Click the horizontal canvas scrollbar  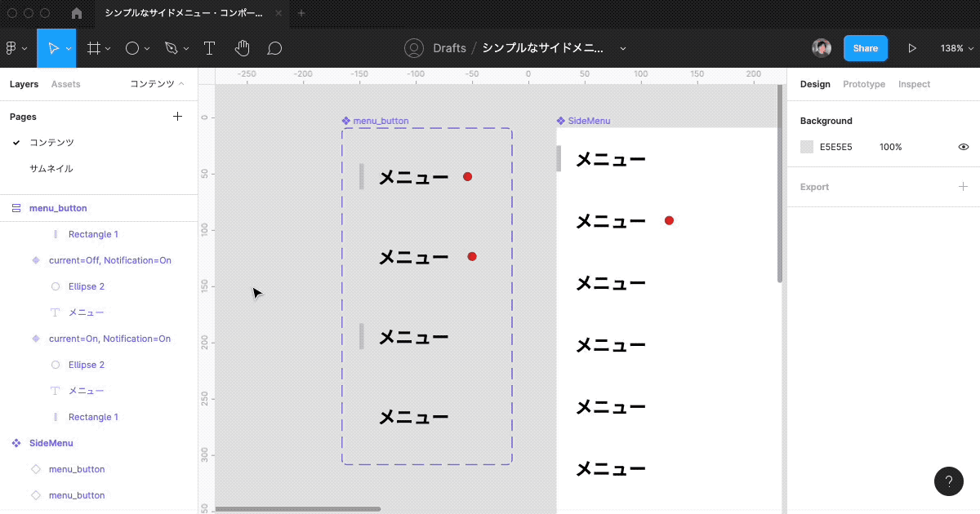[x=296, y=509]
